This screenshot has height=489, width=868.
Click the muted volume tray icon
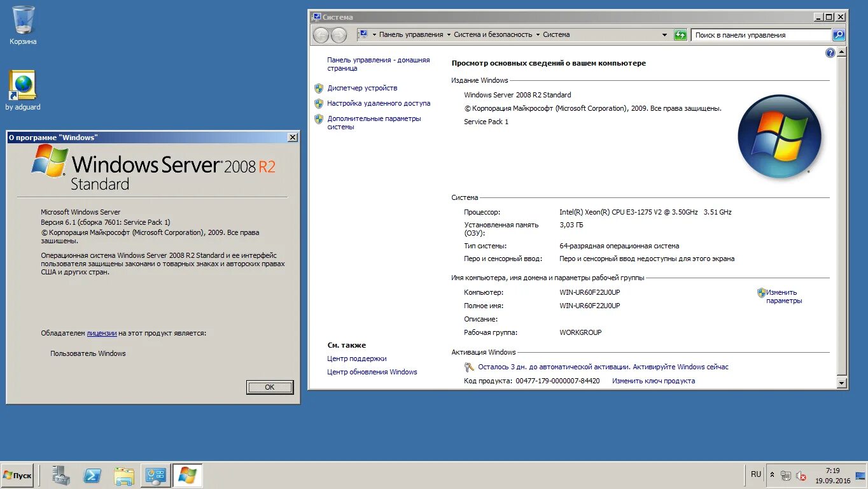(x=801, y=475)
